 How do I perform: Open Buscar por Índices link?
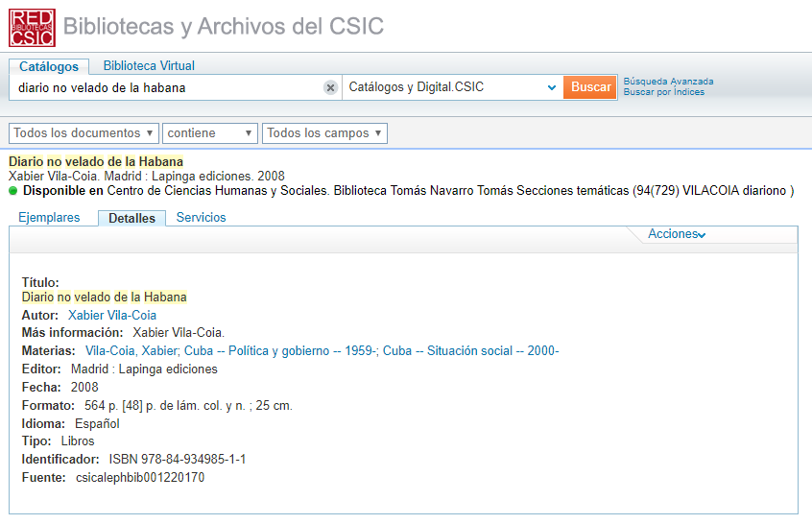pos(663,92)
